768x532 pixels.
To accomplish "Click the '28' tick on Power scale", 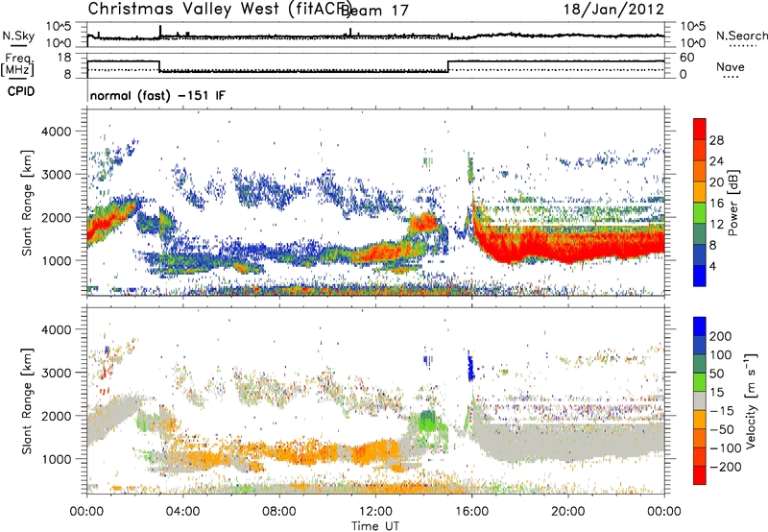I will coord(716,140).
